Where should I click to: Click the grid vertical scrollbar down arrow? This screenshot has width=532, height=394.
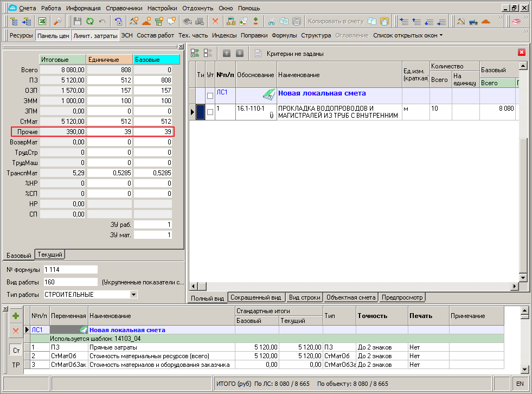click(x=523, y=278)
